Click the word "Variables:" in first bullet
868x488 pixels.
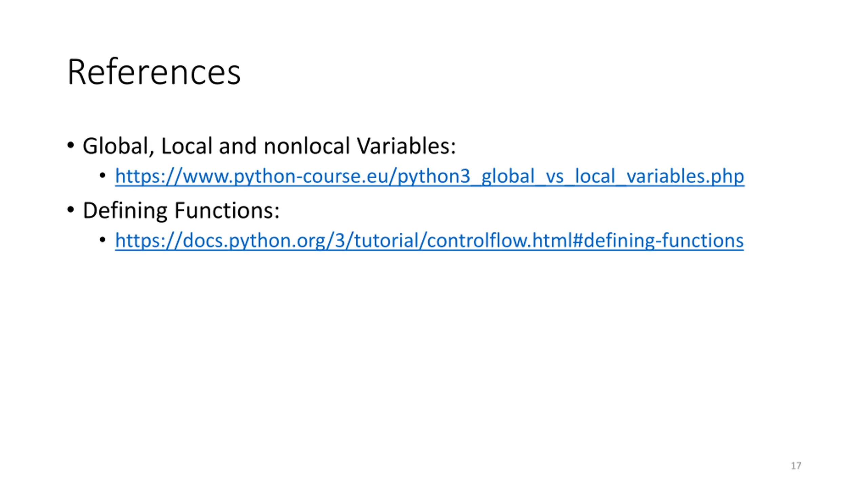(x=406, y=146)
